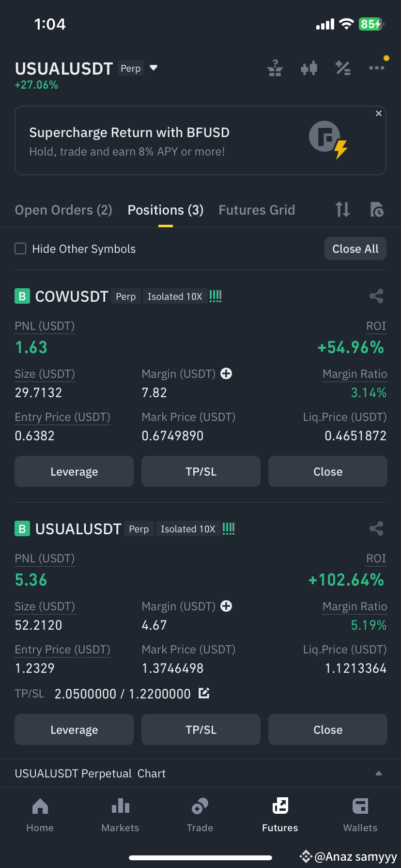Close the COWUSDT position
This screenshot has width=401, height=868.
pos(328,471)
